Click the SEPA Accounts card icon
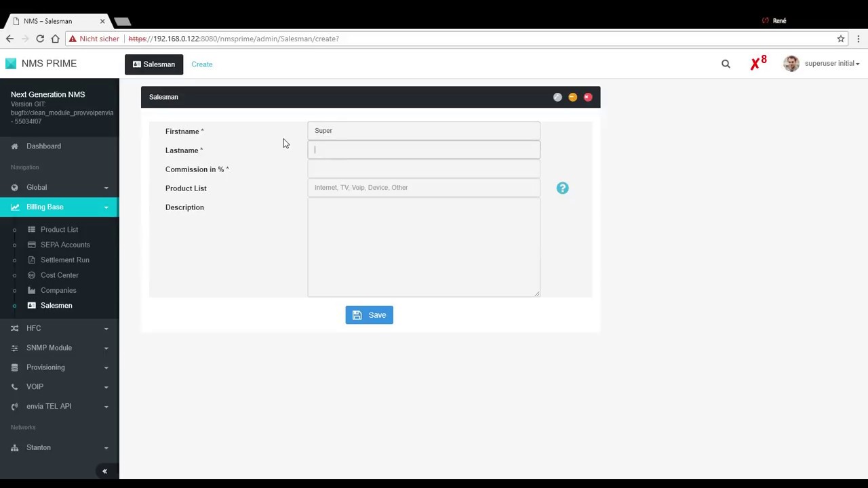The width and height of the screenshot is (868, 488). [32, 245]
